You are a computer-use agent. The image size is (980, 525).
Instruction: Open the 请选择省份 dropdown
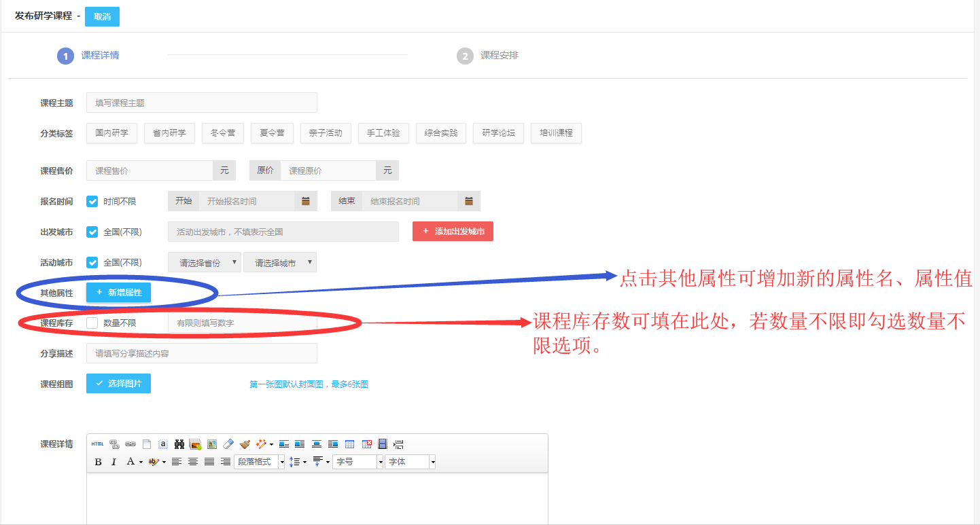(x=205, y=262)
